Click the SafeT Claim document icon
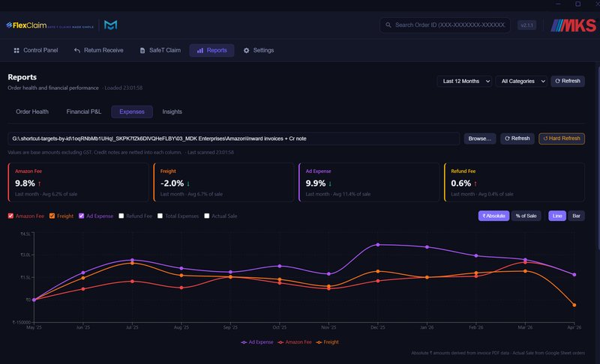Viewport: 600px width, 364px height. (x=142, y=50)
